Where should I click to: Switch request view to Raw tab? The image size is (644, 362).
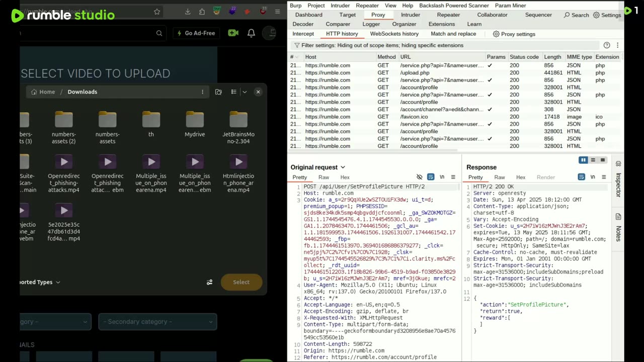click(x=324, y=177)
